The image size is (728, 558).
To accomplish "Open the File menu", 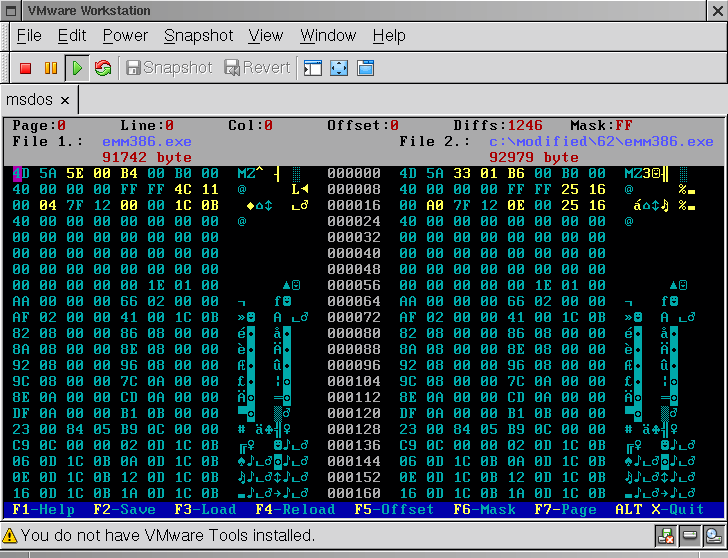I will [x=29, y=35].
